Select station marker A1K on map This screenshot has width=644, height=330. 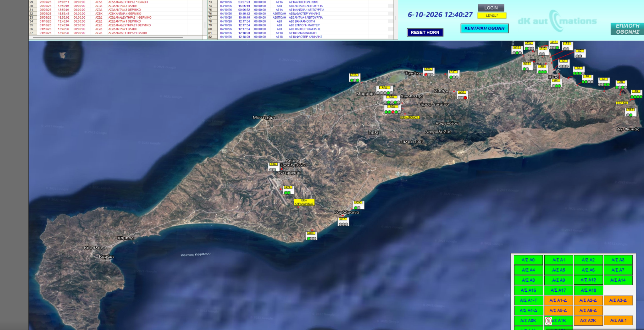click(343, 222)
